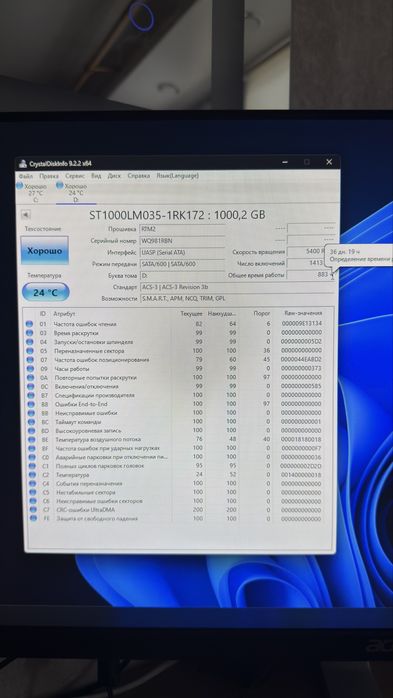Viewport: 393px width, 698px height.
Task: Click status circle for BC Таймаут команды
Action: pyautogui.click(x=31, y=422)
